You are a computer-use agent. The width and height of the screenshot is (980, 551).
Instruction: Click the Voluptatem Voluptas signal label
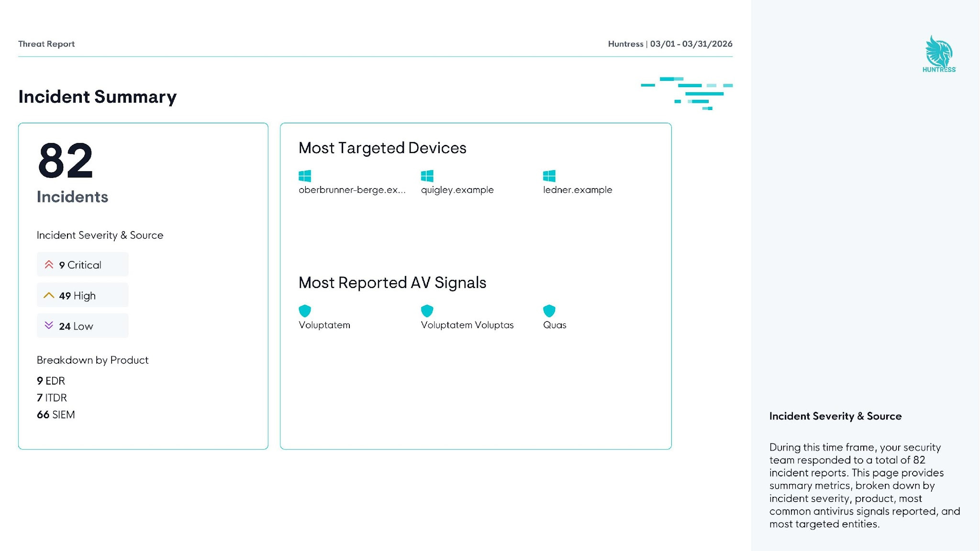tap(468, 325)
